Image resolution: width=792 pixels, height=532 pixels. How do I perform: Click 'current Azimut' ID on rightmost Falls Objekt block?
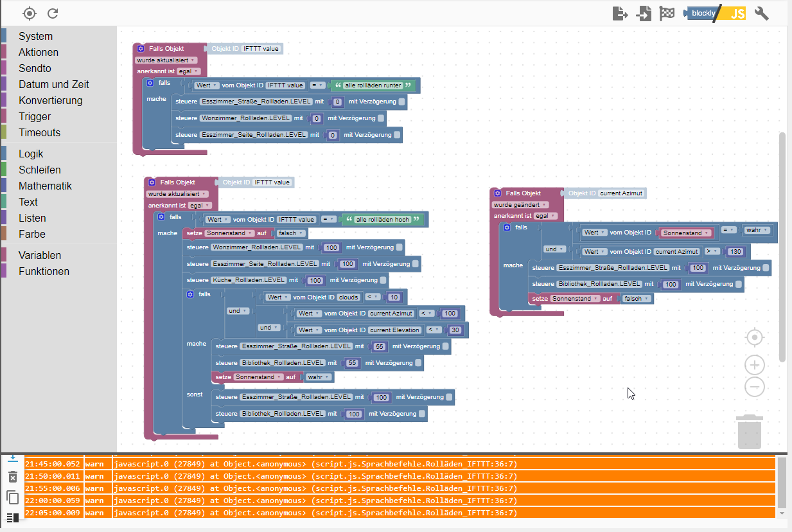[621, 193]
